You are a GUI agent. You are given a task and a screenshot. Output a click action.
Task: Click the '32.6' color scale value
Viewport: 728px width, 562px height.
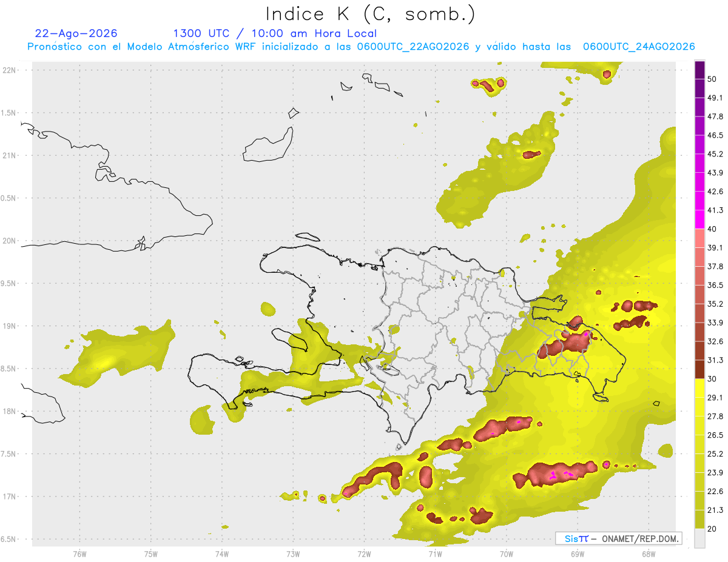click(716, 342)
